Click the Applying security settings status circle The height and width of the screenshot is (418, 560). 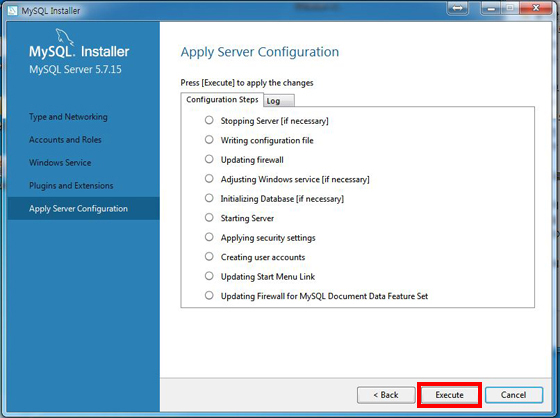tap(209, 237)
